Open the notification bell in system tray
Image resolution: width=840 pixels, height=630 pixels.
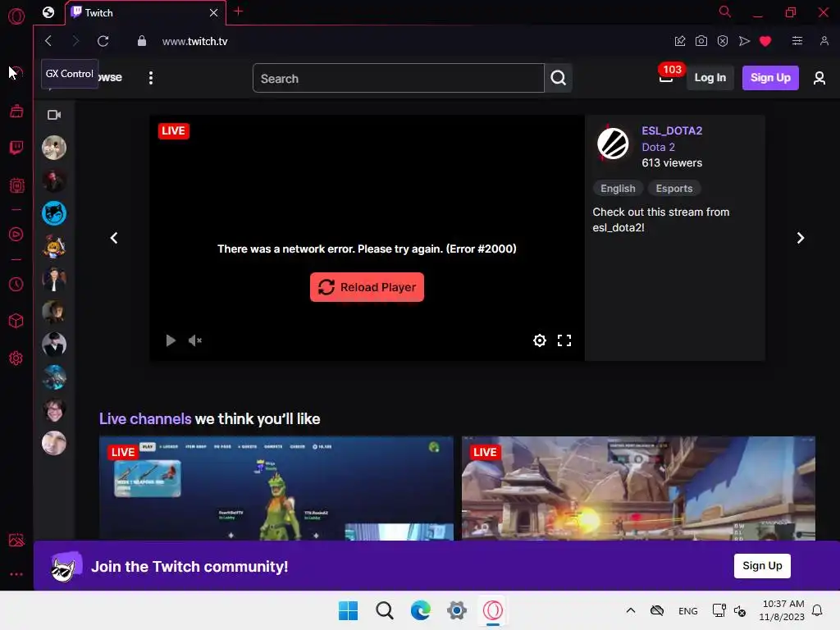point(817,610)
